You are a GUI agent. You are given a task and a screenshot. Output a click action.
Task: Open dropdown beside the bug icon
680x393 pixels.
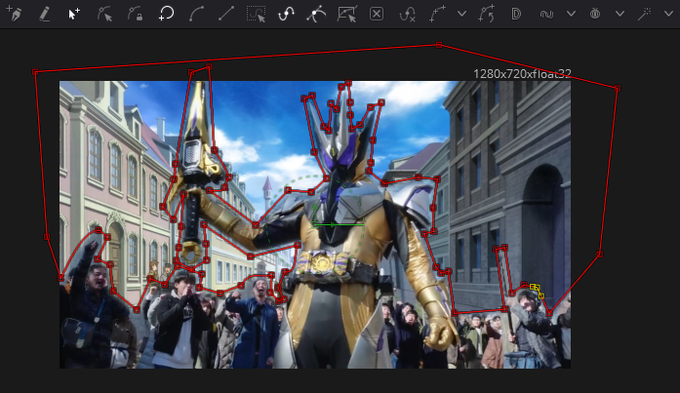click(620, 14)
